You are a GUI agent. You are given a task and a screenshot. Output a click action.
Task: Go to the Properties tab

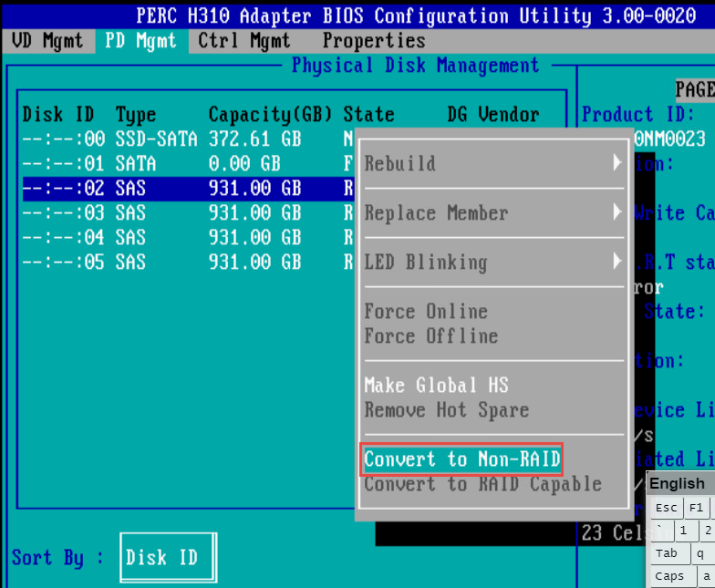[374, 41]
